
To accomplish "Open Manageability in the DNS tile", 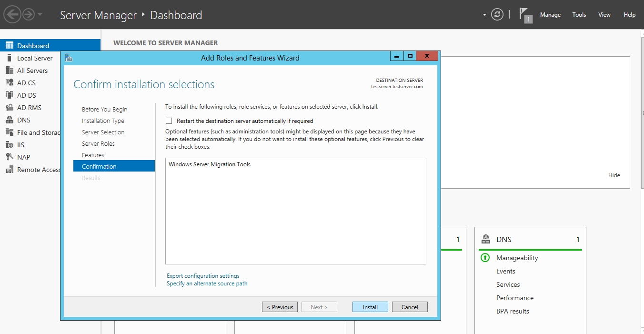I will (x=517, y=258).
